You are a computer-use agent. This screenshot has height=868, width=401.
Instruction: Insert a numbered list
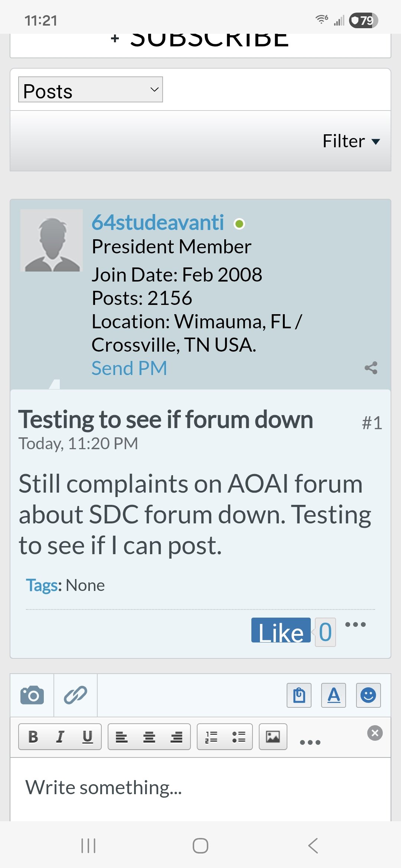211,737
